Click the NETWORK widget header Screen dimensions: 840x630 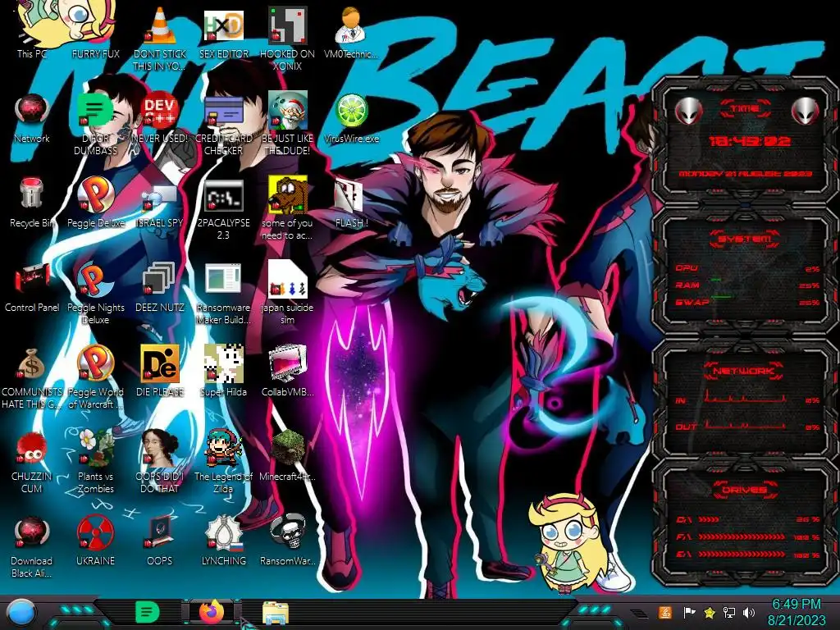(x=744, y=371)
